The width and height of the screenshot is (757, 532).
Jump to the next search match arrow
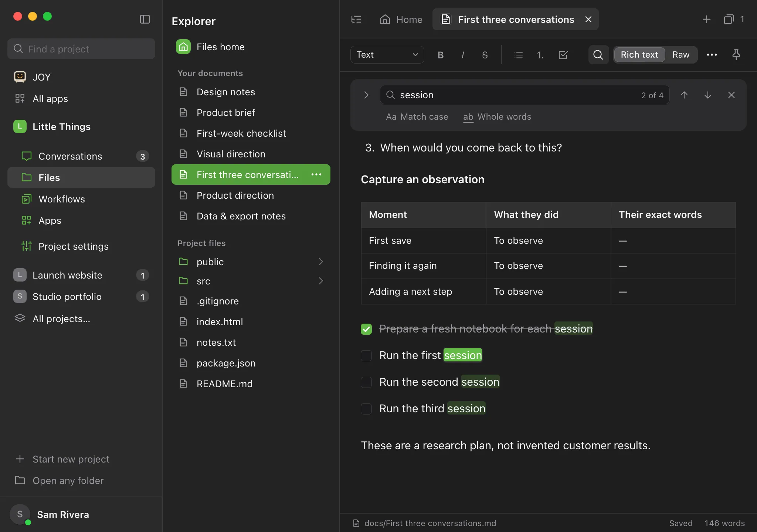pyautogui.click(x=707, y=95)
